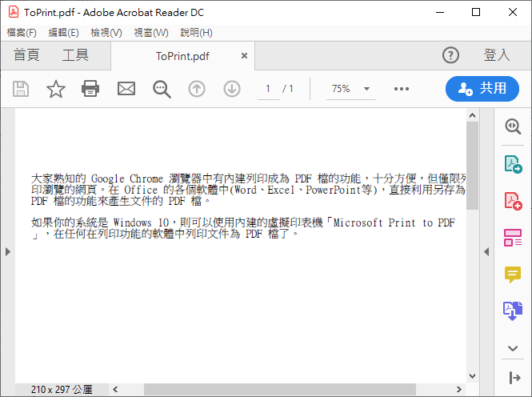Image resolution: width=532 pixels, height=397 pixels.
Task: Open Export PDF tool in right sidebar
Action: pyautogui.click(x=513, y=164)
